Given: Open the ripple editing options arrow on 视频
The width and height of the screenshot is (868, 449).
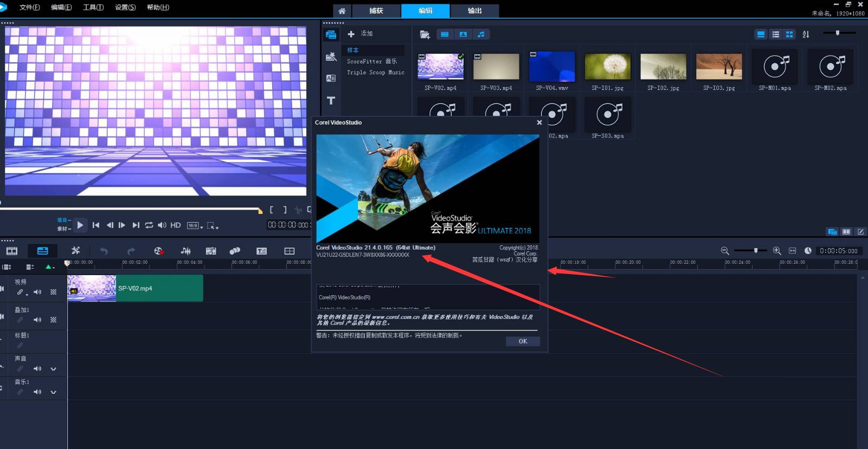Looking at the screenshot, I should click(27, 295).
